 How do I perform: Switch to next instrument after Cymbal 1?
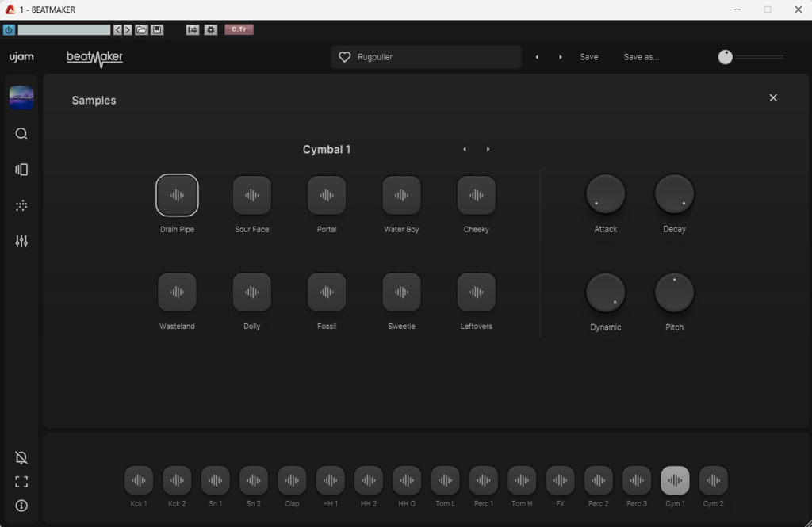(x=488, y=149)
